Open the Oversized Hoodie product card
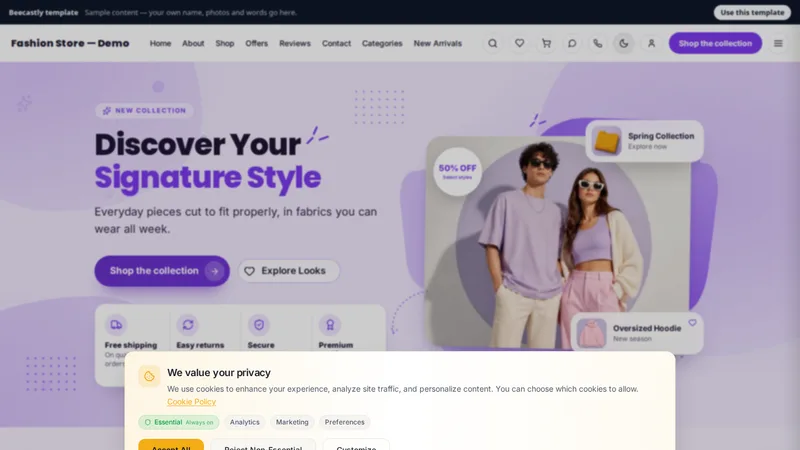The image size is (800, 450). point(637,333)
